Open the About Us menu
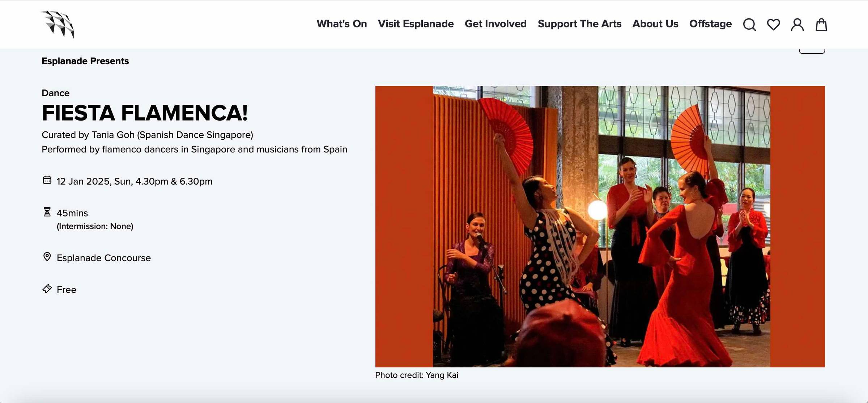Screen dimensions: 868x403 655,24
